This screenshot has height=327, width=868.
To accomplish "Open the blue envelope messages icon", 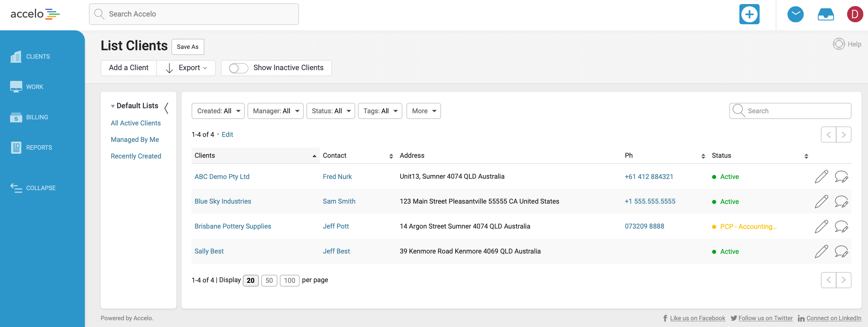I will click(x=795, y=14).
